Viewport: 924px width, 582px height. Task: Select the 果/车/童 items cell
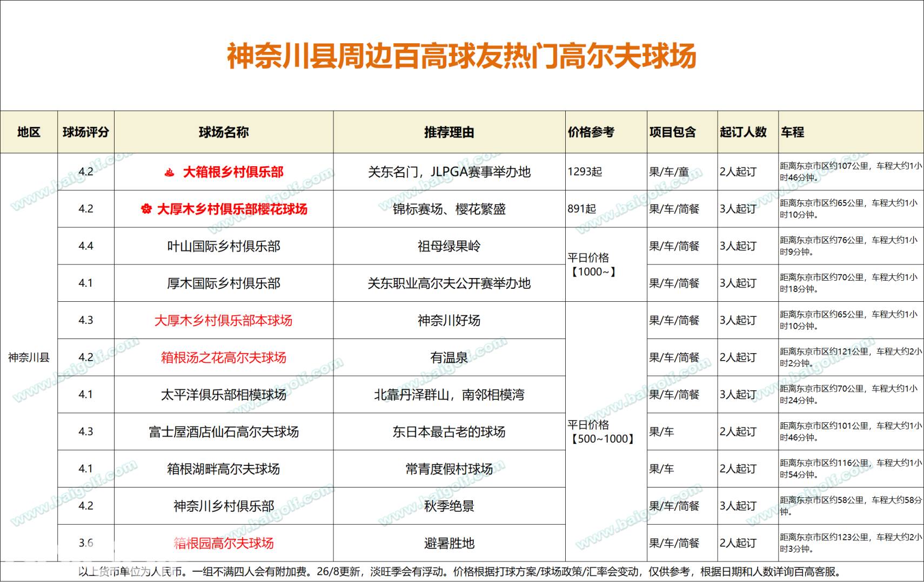[x=682, y=172]
